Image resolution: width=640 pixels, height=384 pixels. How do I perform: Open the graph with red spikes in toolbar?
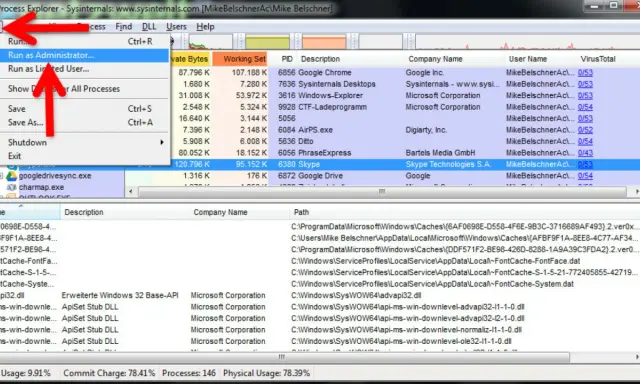(x=527, y=42)
